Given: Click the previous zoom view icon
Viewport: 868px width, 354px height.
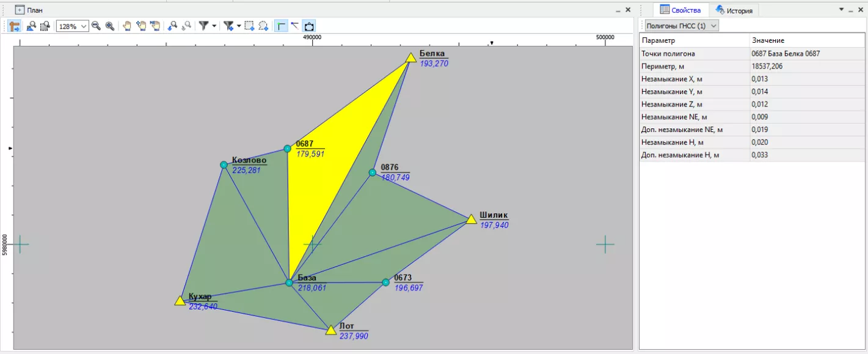Looking at the screenshot, I should click(x=173, y=26).
